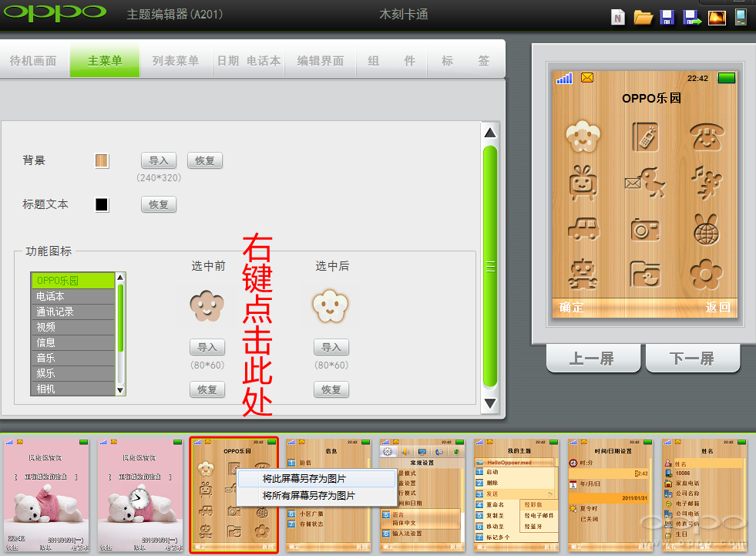This screenshot has width=756, height=556.
Task: Select the carved flower icon in the preview's bottom row
Action: (707, 274)
